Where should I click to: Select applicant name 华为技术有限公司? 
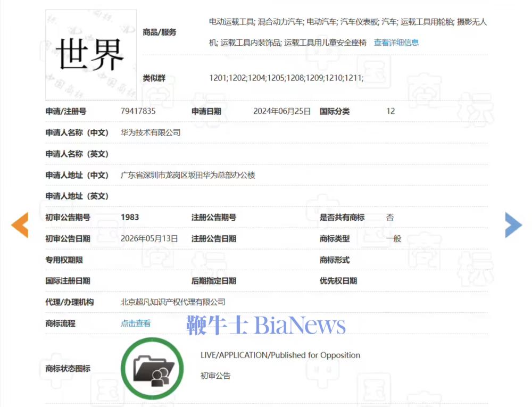151,132
